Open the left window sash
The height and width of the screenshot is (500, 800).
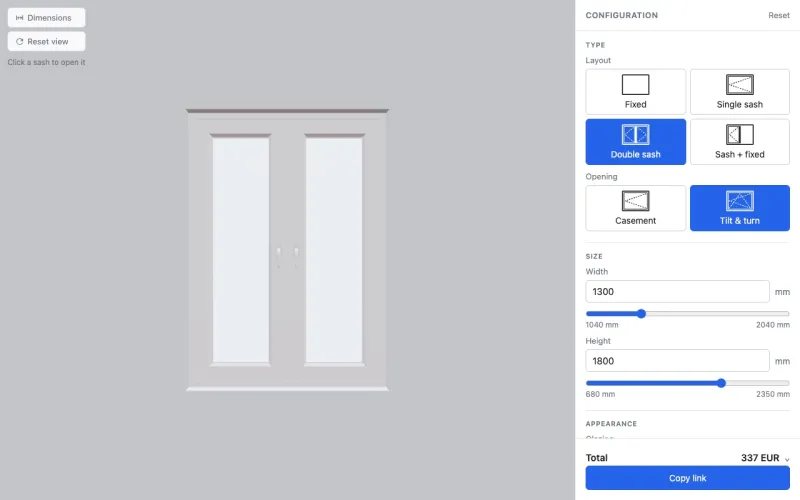click(x=241, y=250)
